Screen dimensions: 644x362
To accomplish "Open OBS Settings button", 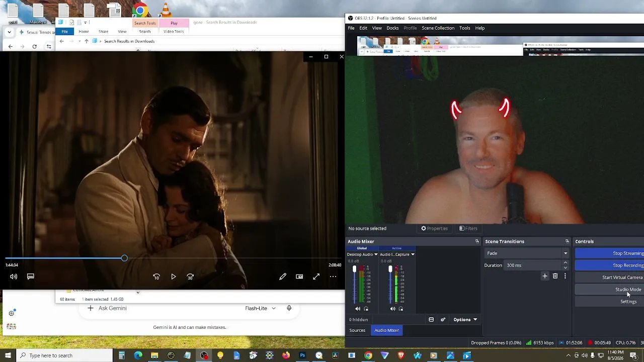I will pyautogui.click(x=609, y=302).
